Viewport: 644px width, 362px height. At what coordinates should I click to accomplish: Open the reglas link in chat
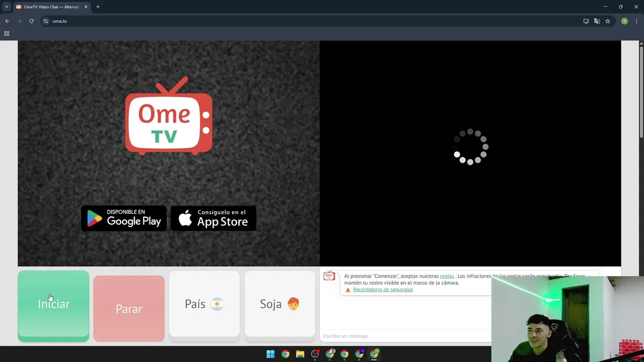447,276
